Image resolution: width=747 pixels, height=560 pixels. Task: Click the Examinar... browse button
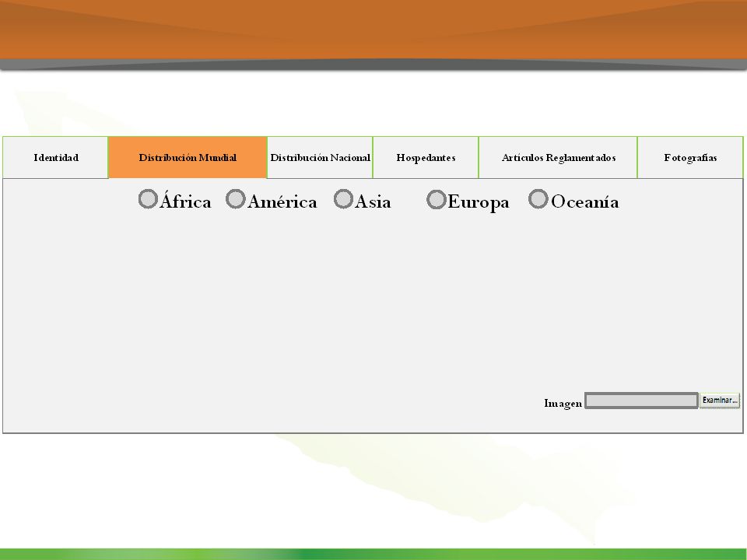(x=719, y=401)
